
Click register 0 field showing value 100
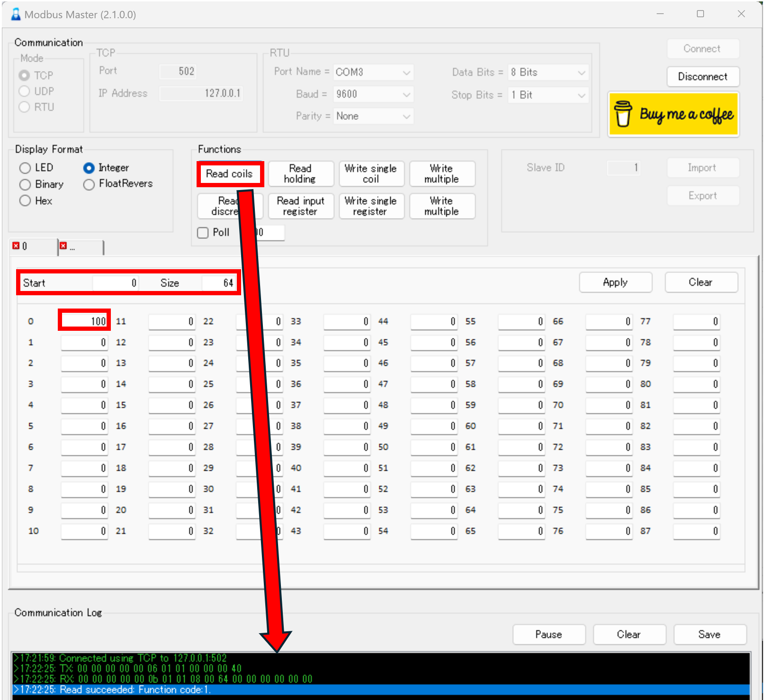[x=84, y=320]
